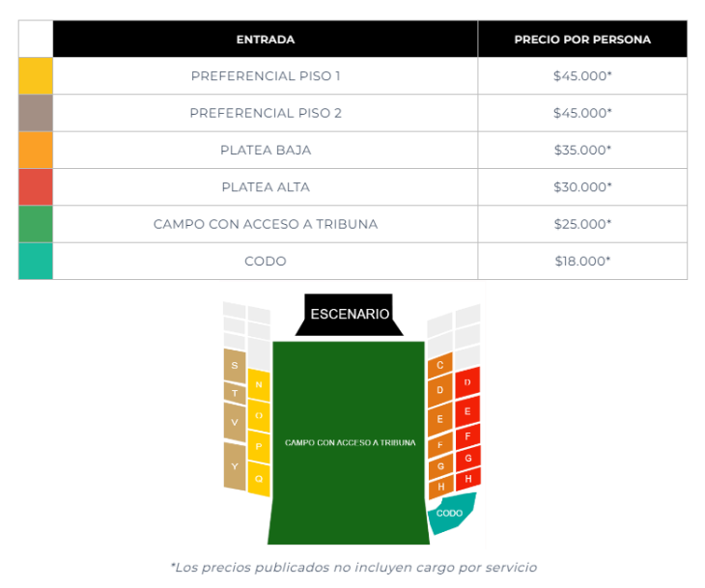The image size is (705, 588).
Task: Pick tan seating section Y
Action: [x=235, y=466]
